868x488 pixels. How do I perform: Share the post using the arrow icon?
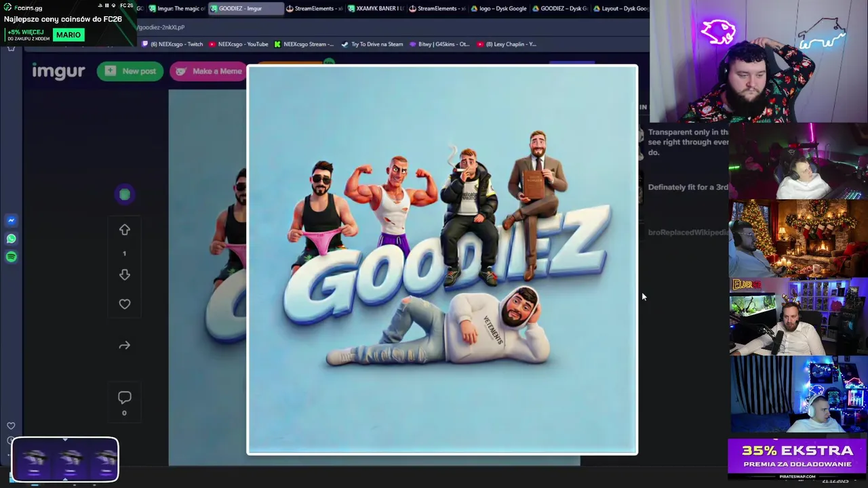(125, 346)
